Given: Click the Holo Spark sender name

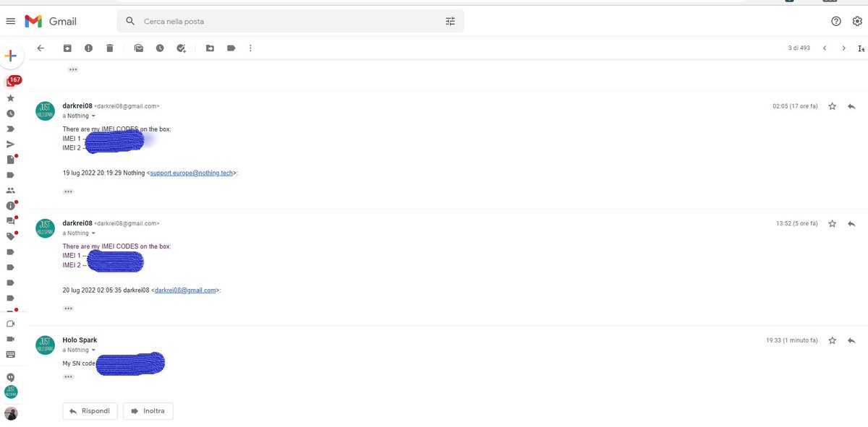Looking at the screenshot, I should pyautogui.click(x=80, y=340).
